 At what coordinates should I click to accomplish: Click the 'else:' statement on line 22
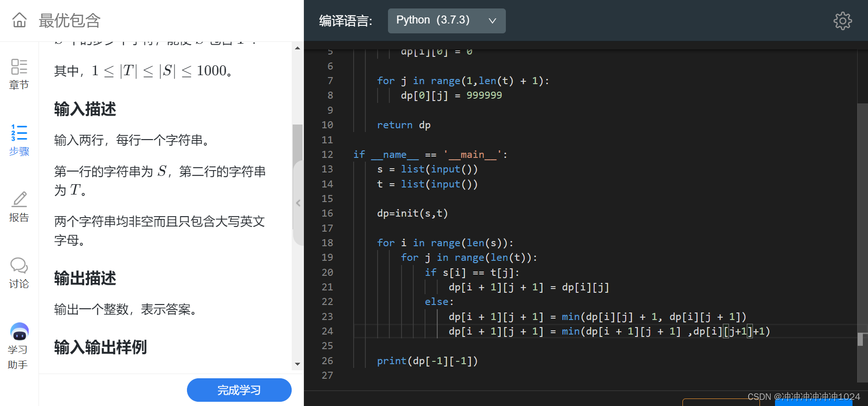click(x=439, y=302)
